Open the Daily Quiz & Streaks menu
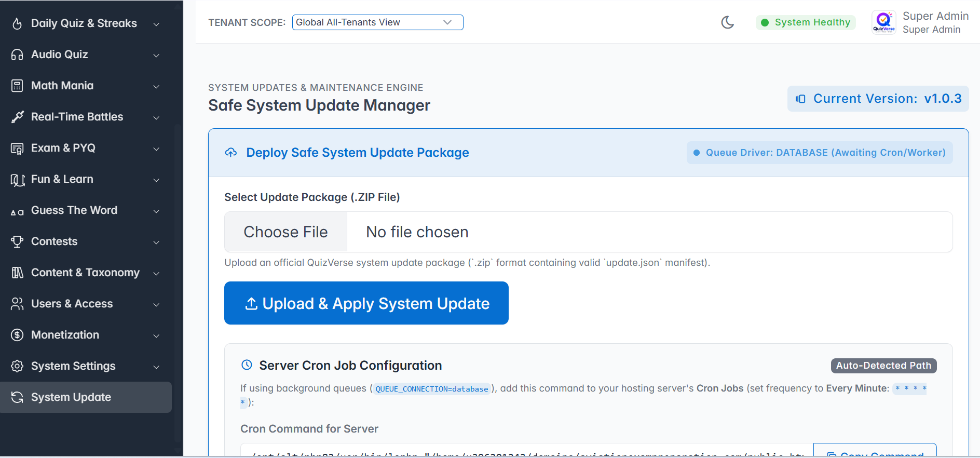Screen dimensions: 980x458 tap(86, 23)
